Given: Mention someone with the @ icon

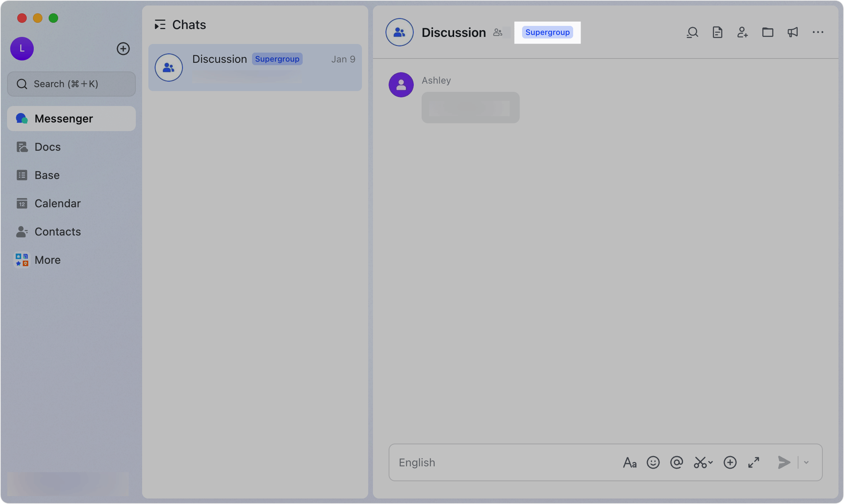Looking at the screenshot, I should click(676, 462).
